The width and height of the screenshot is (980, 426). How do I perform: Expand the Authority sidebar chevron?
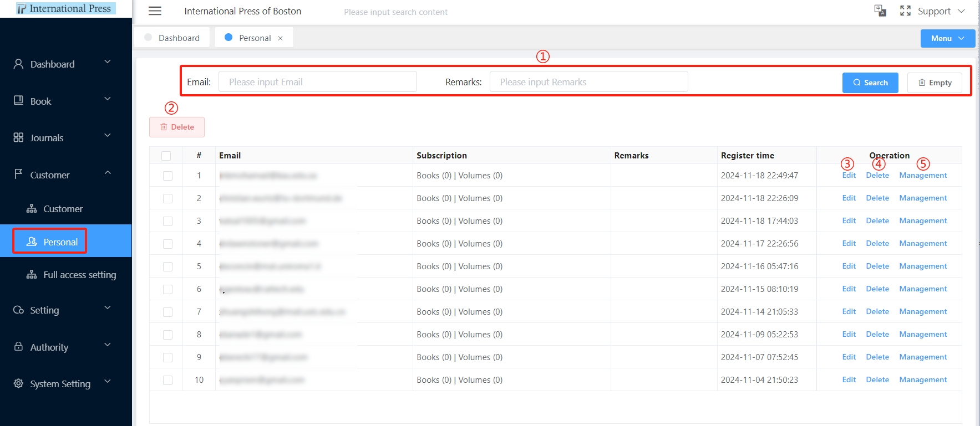(108, 345)
